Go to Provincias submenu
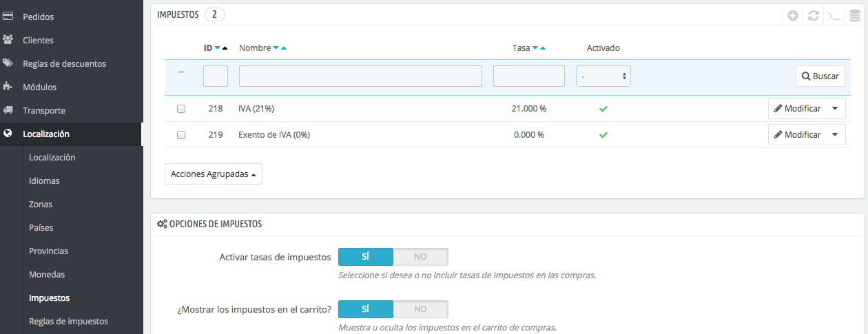Screen dimensions: 868x334 (49, 251)
